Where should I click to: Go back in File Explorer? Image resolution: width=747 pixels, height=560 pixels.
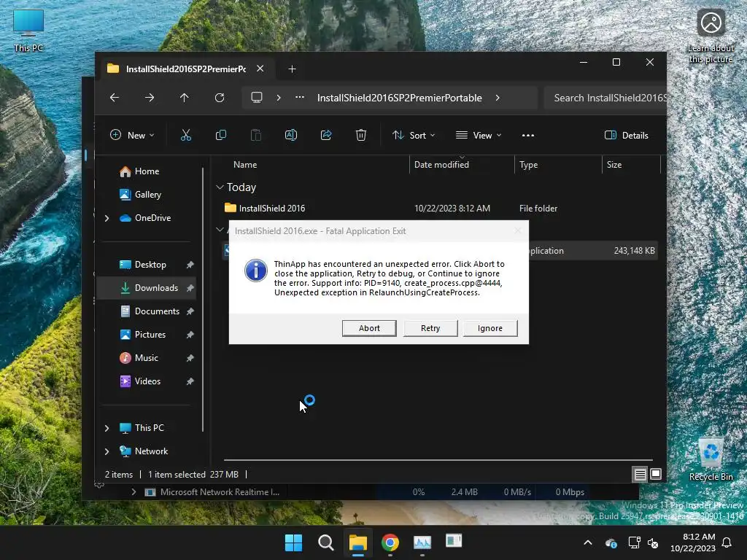coord(115,98)
